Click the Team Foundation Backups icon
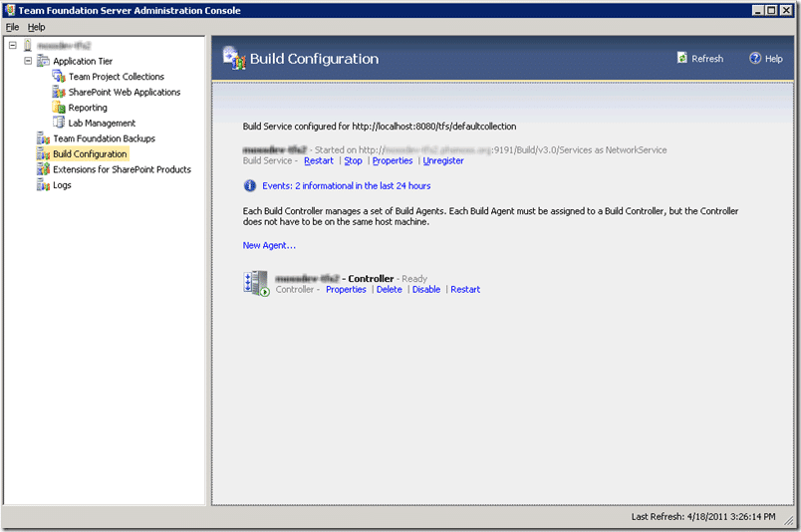This screenshot has width=801, height=532. click(44, 138)
